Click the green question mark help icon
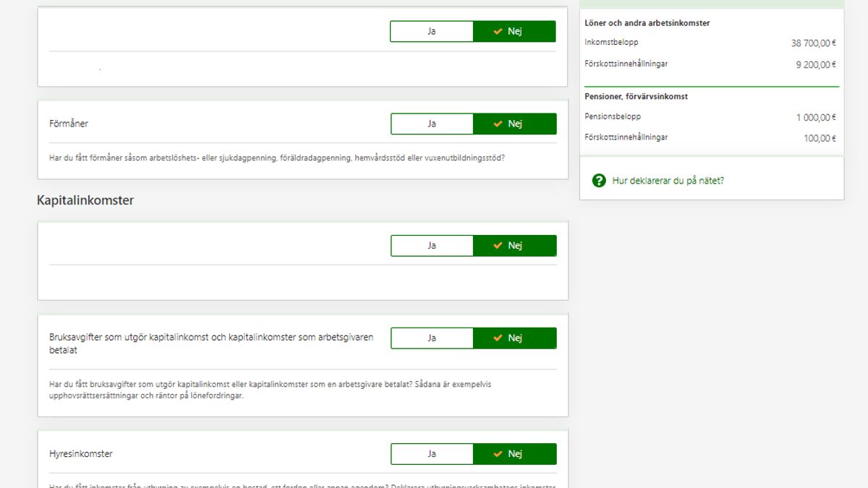The width and height of the screenshot is (868, 488). tap(599, 181)
